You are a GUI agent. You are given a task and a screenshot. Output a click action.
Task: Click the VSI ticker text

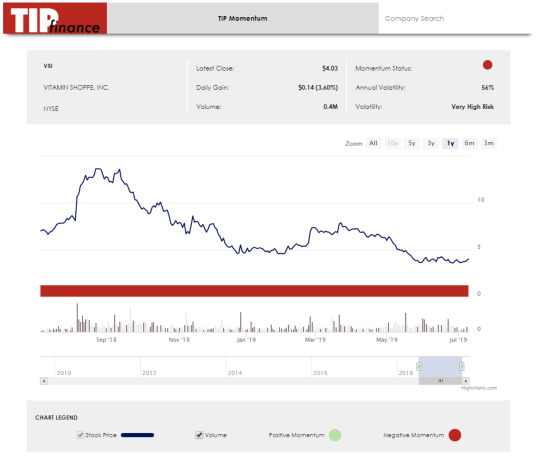[48, 66]
